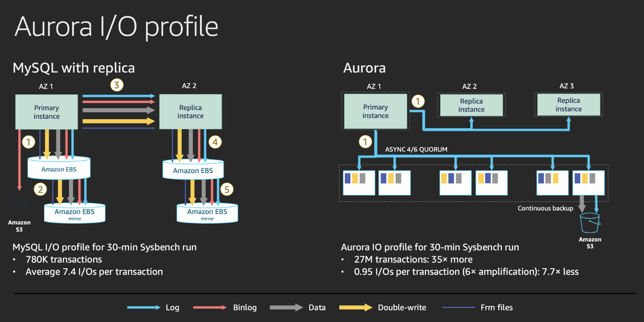Click the Amazon S3 bucket icon under MySQL
The height and width of the screenshot is (322, 644).
(x=19, y=207)
